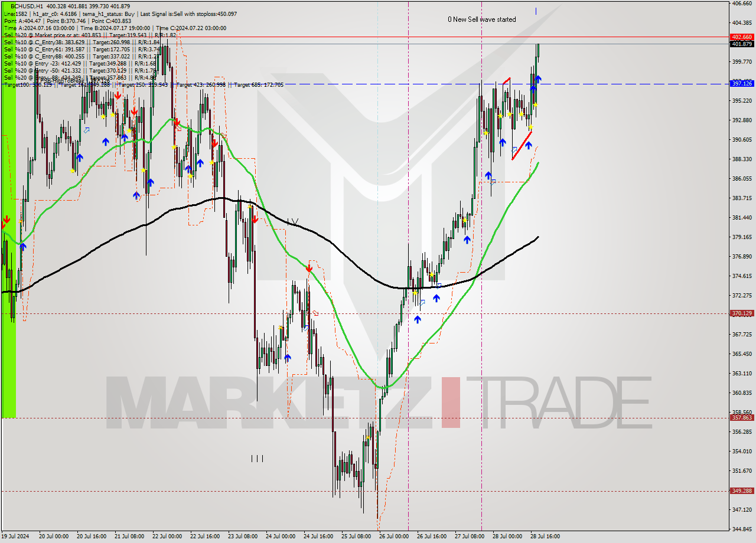Click the blue 397.126 price tag

[742, 84]
